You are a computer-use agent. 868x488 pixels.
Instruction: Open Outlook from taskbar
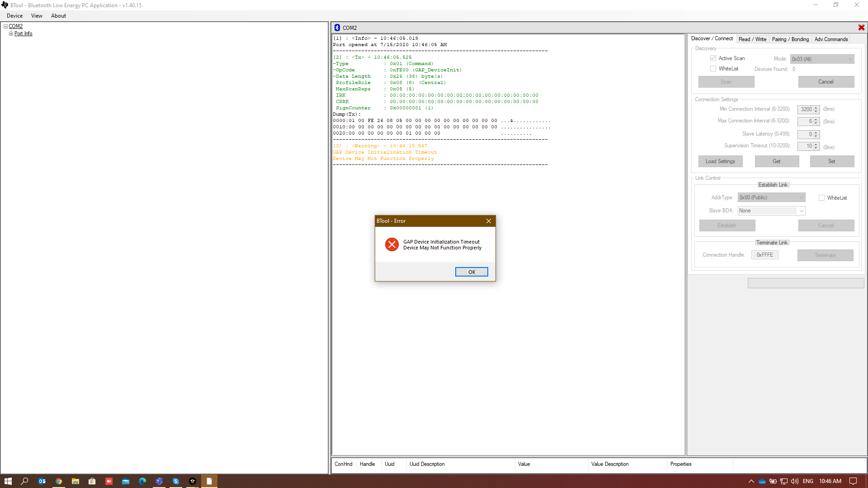pos(42,481)
